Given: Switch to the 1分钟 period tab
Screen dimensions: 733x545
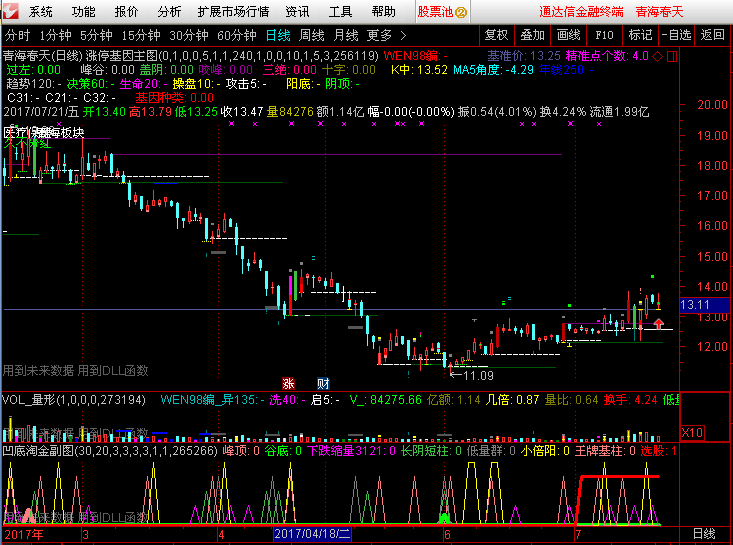Looking at the screenshot, I should (56, 36).
